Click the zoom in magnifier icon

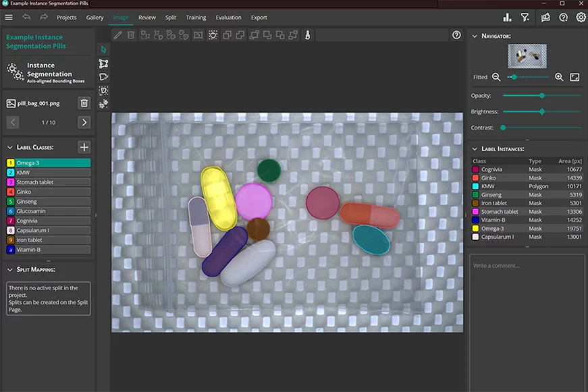(559, 78)
